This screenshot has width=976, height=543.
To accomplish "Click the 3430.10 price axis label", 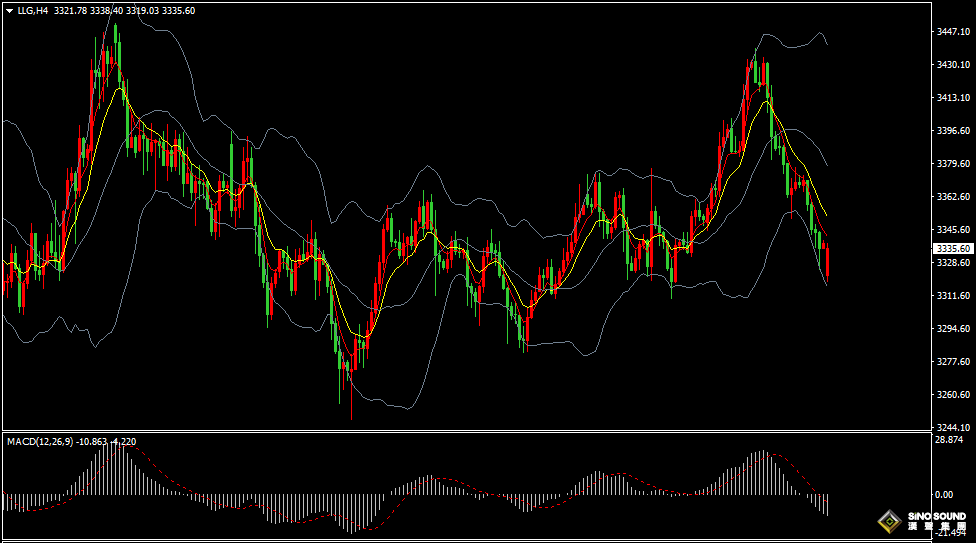I will pos(953,64).
